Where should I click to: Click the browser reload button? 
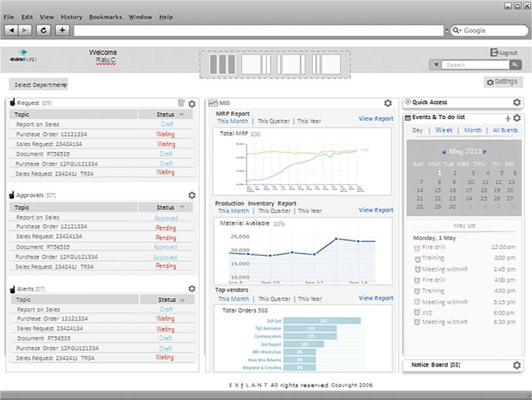[44, 30]
